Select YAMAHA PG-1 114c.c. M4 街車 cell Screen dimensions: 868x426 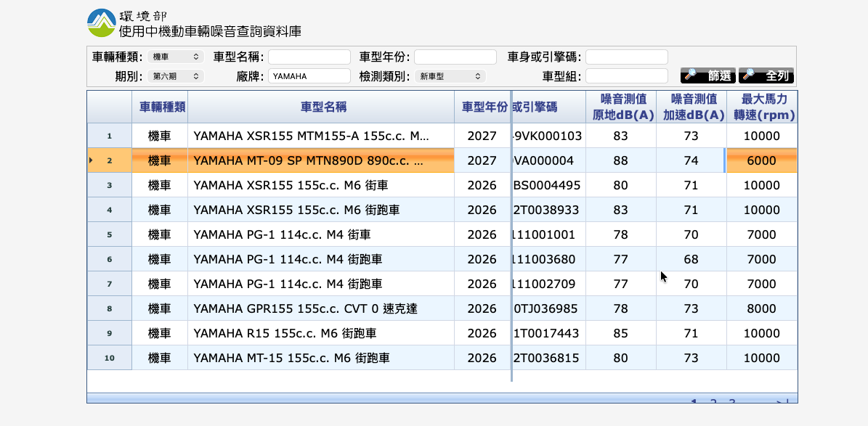click(x=321, y=234)
